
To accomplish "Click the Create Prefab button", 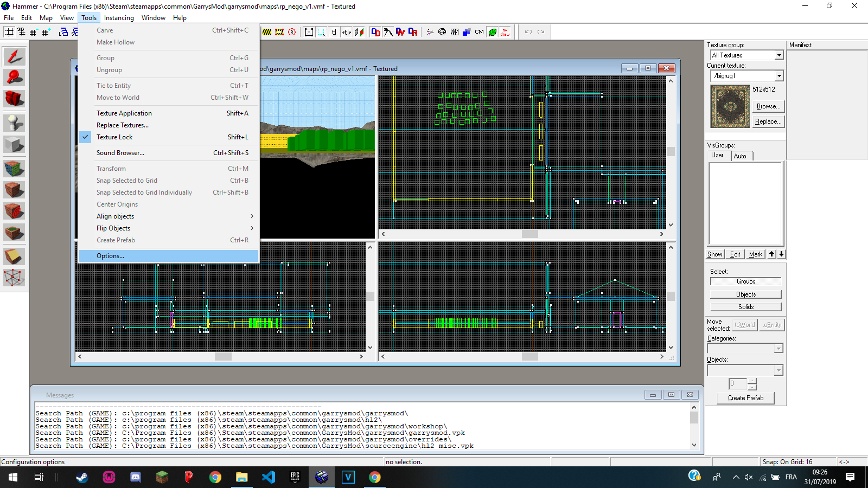I will tap(746, 398).
